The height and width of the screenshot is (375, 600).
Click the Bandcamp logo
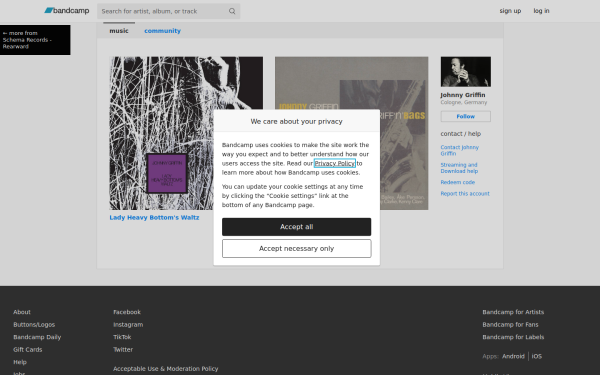(x=67, y=11)
